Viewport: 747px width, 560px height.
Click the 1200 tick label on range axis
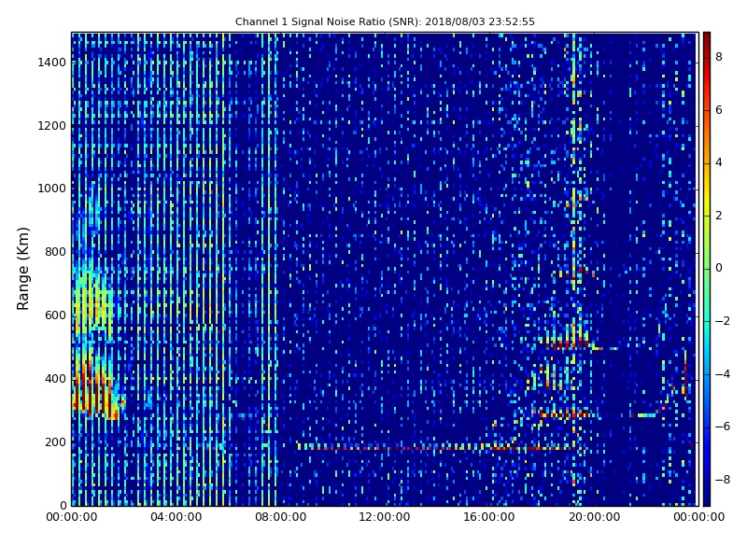click(x=52, y=126)
